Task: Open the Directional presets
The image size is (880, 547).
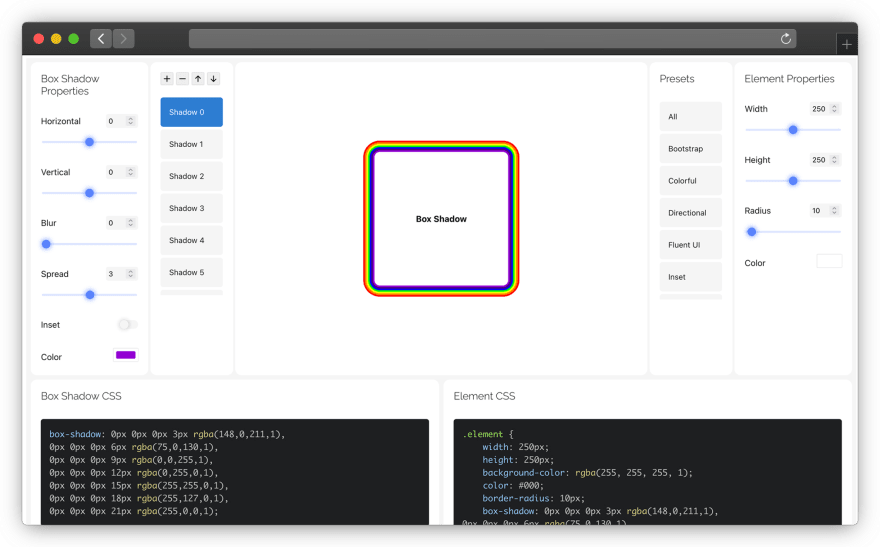Action: (x=690, y=213)
